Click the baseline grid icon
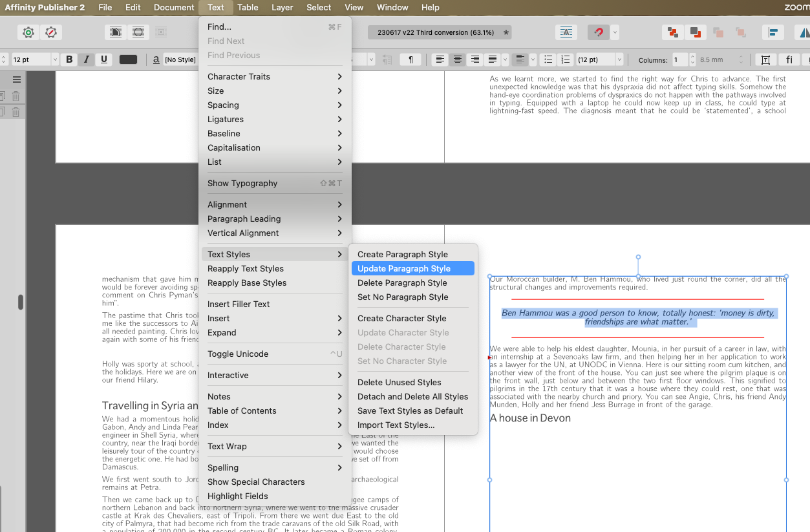Image resolution: width=810 pixels, height=532 pixels. point(566,32)
